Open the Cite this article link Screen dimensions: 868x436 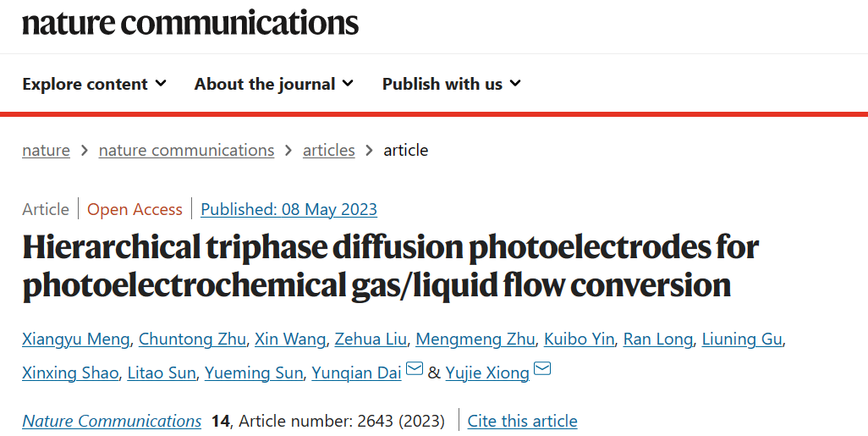point(523,421)
